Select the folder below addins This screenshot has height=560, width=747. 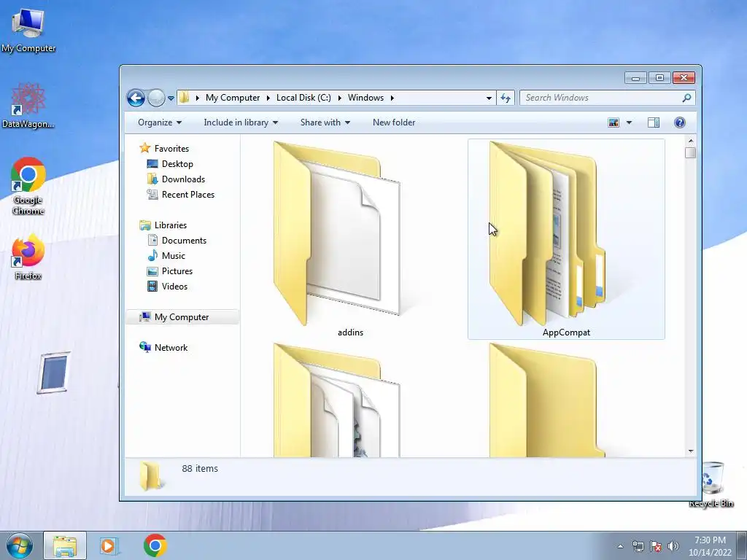tap(337, 400)
